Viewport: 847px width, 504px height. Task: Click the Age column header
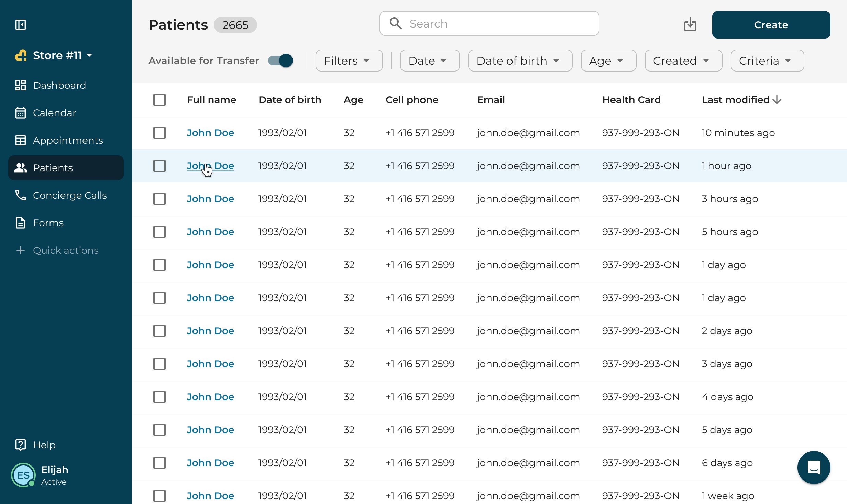[353, 100]
